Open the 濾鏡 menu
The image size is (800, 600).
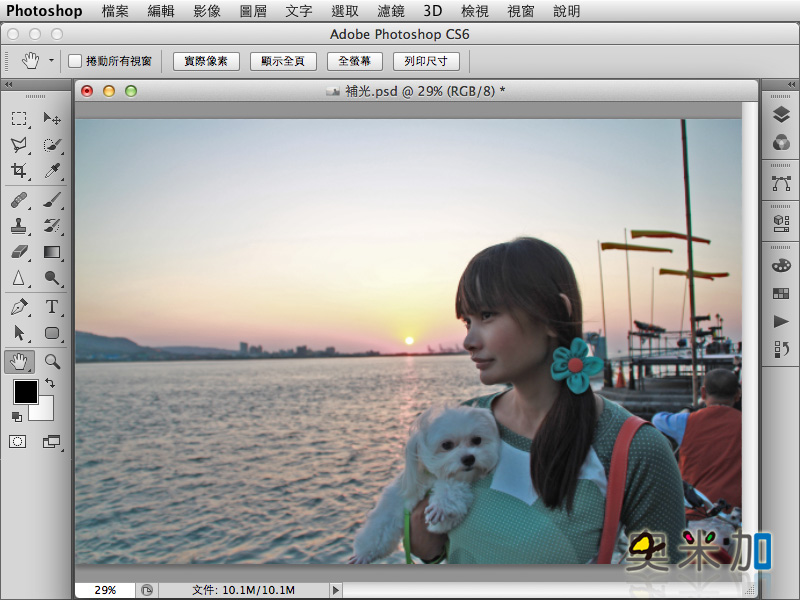click(391, 11)
